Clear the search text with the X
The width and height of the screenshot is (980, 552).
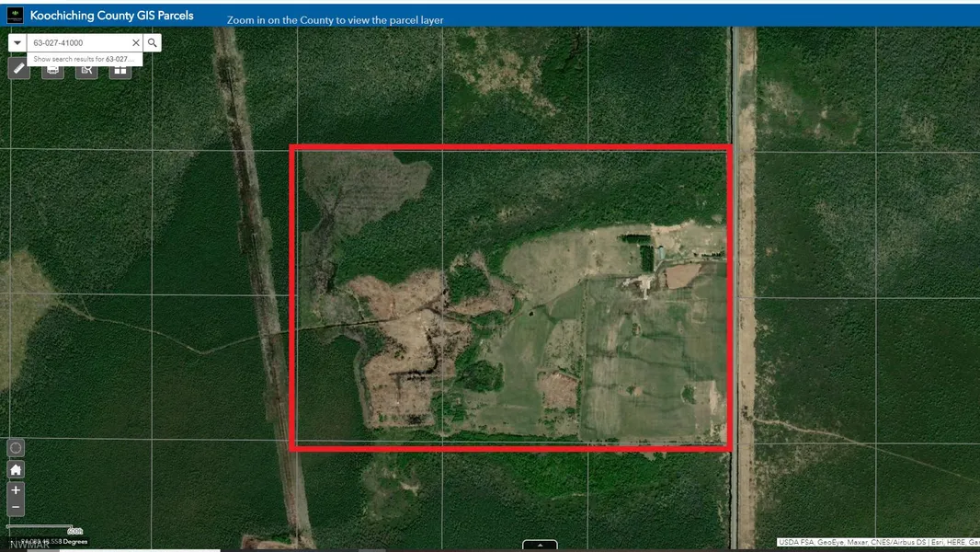pos(136,43)
